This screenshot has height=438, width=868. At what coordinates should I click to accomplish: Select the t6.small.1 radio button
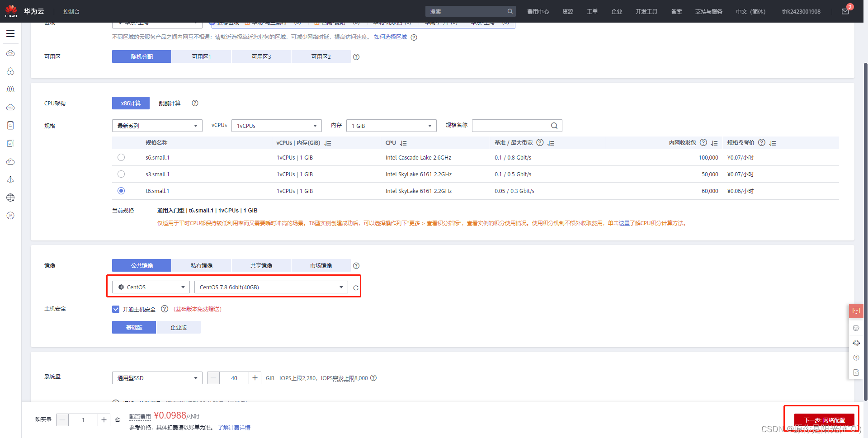pyautogui.click(x=121, y=191)
